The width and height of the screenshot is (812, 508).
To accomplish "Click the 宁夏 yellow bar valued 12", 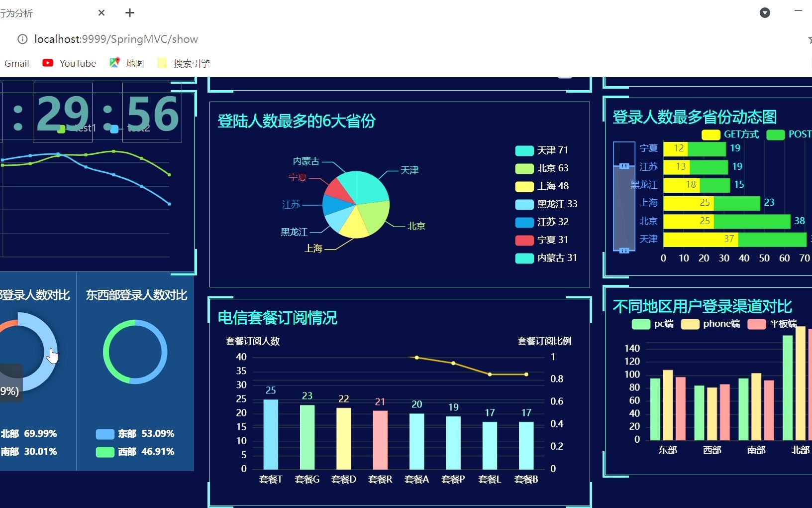I will pyautogui.click(x=676, y=149).
